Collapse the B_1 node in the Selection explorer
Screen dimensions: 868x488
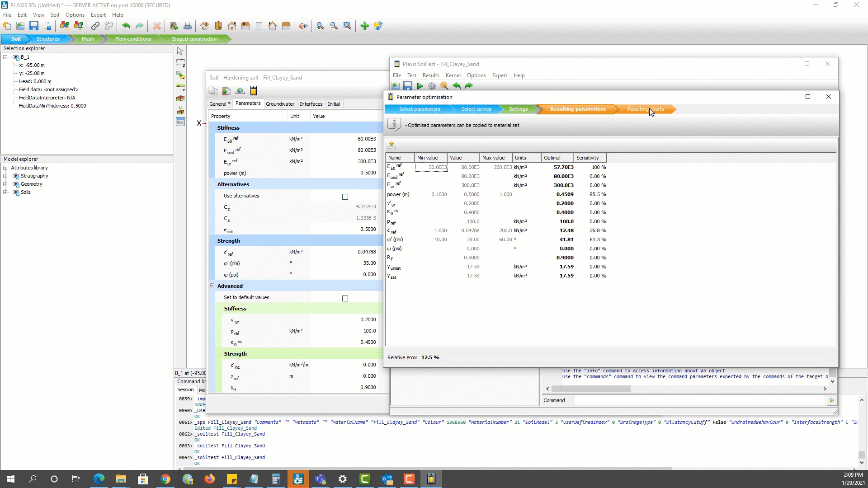[5, 57]
